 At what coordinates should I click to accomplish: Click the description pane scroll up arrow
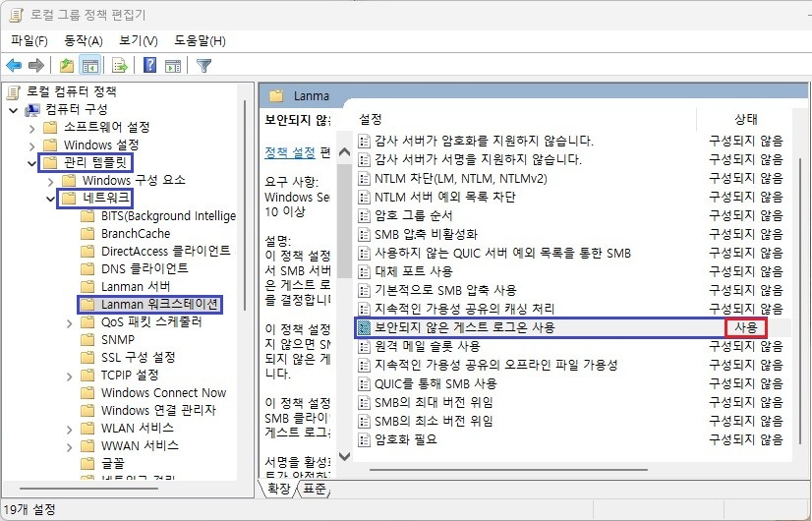[x=344, y=152]
